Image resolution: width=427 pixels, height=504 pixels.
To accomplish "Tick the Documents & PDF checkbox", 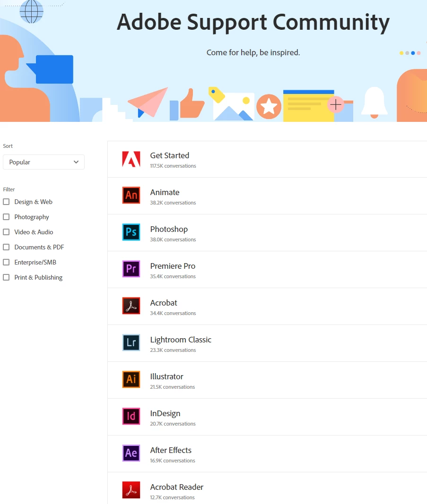I will (x=6, y=247).
